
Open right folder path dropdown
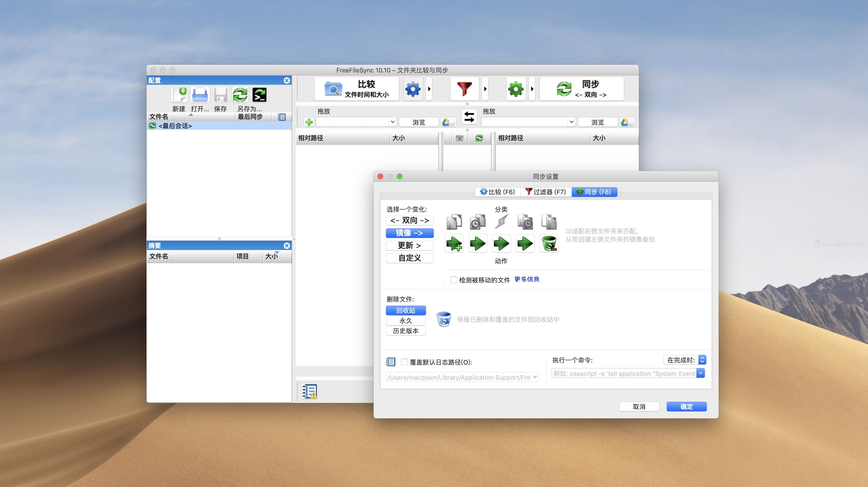pos(571,122)
